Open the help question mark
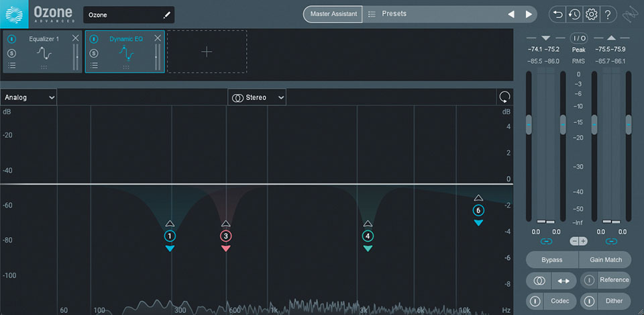The width and height of the screenshot is (644, 315). coord(608,14)
